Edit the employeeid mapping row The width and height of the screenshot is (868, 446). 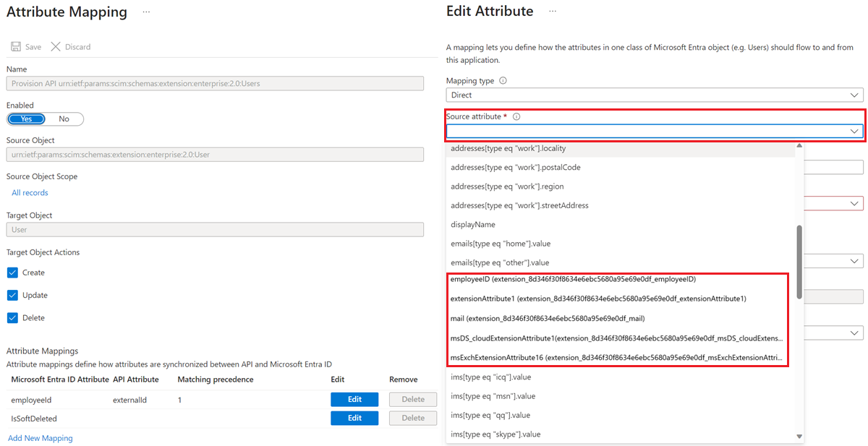354,399
